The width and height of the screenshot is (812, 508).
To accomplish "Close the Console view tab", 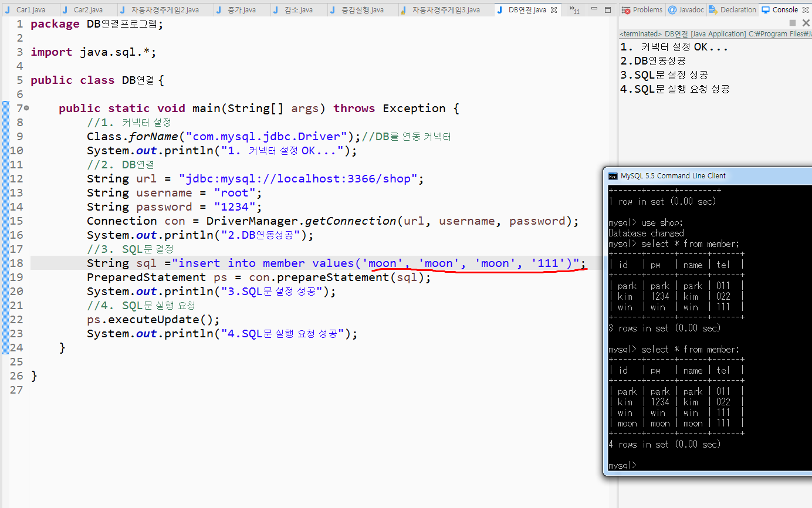I will (806, 10).
